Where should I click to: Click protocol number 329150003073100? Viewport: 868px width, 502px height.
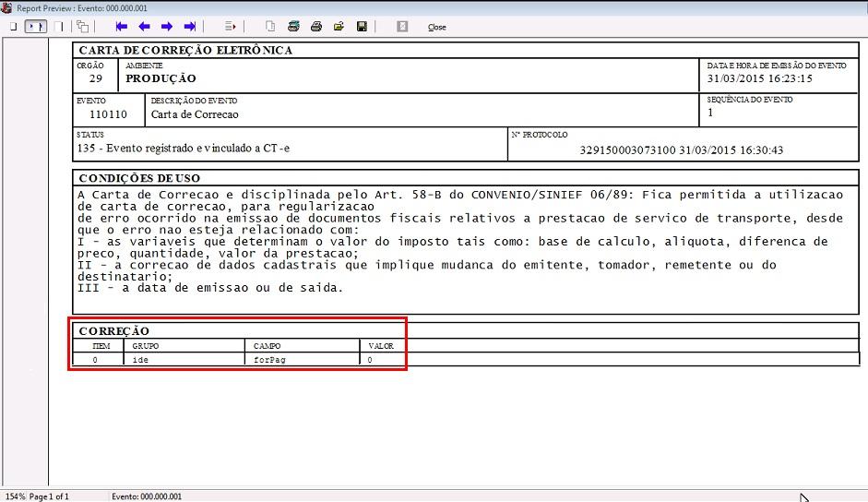point(628,150)
